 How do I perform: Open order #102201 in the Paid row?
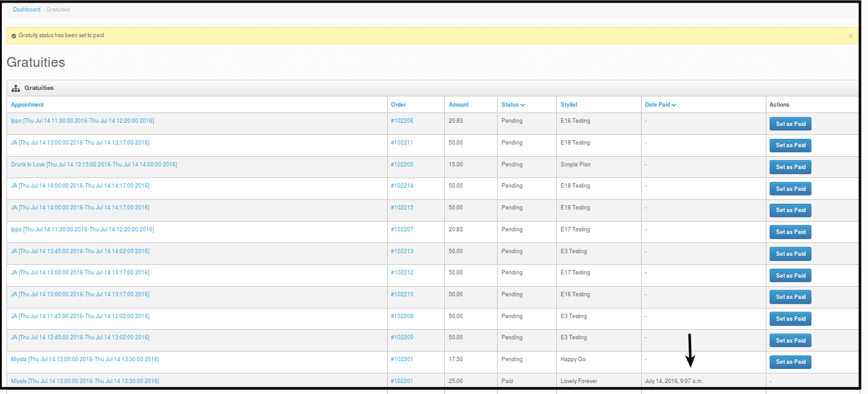(402, 381)
